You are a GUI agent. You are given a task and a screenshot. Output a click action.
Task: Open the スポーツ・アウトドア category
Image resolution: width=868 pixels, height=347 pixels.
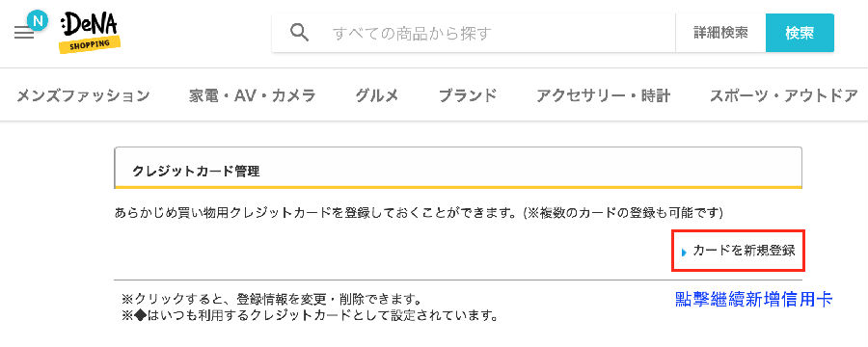coord(784,95)
